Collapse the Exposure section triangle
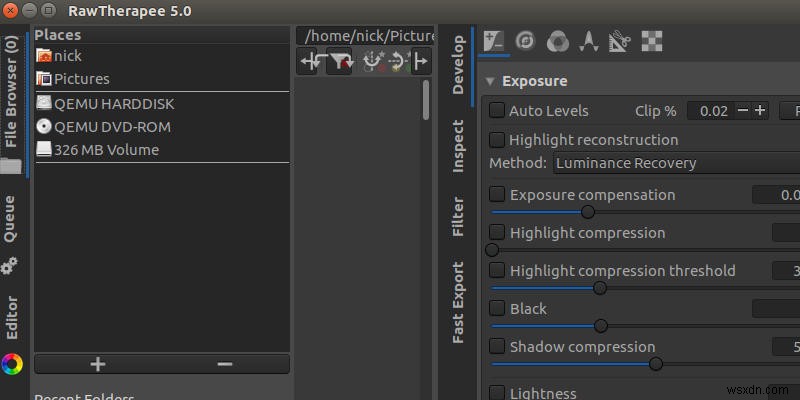Image resolution: width=800 pixels, height=400 pixels. click(490, 81)
